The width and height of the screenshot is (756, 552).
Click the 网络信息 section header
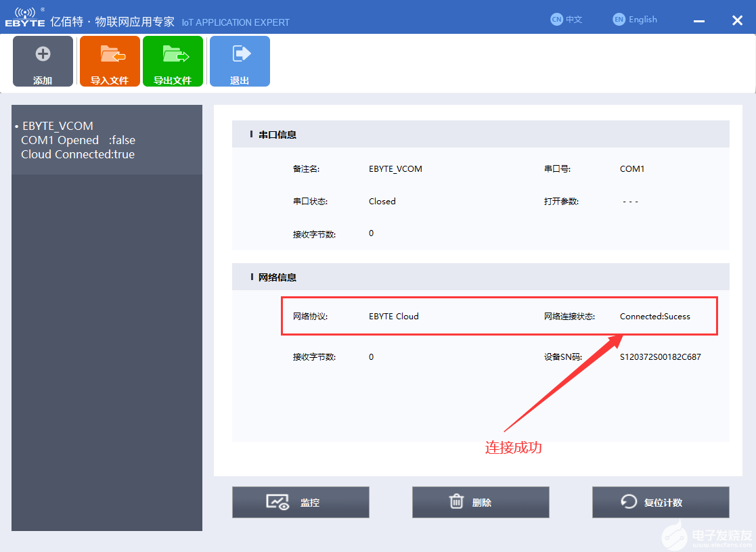[x=481, y=277]
